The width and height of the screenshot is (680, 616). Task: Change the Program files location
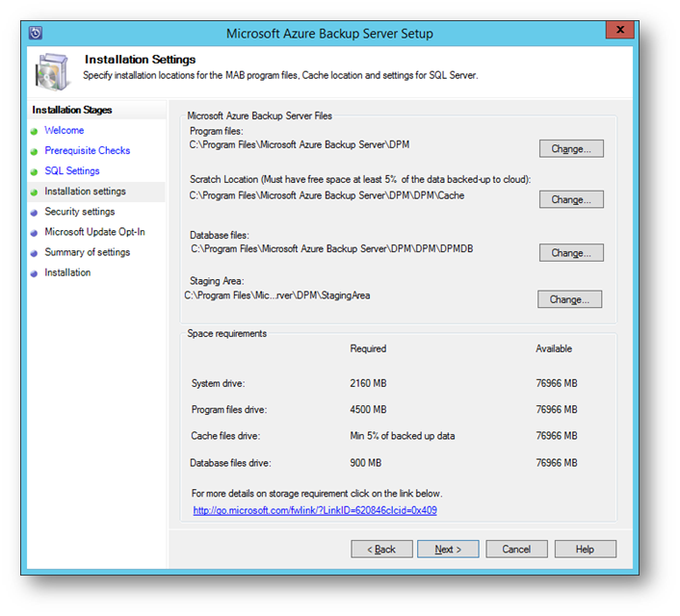[x=571, y=148]
